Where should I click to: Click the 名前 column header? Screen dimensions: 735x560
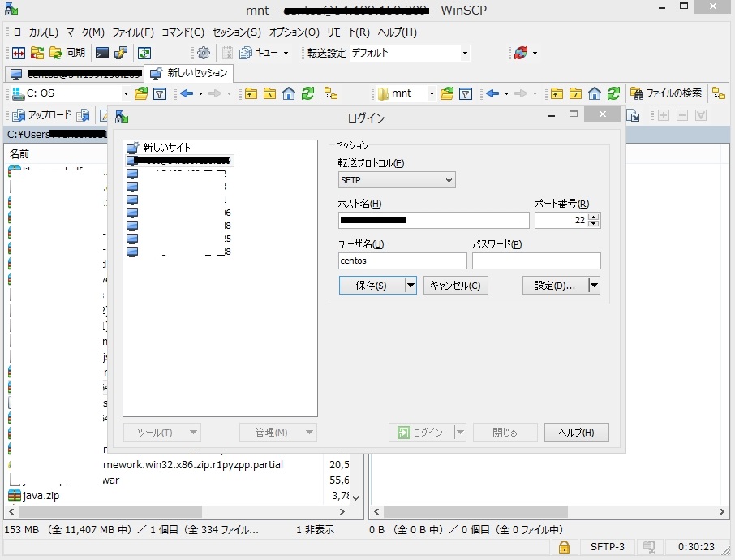(19, 154)
